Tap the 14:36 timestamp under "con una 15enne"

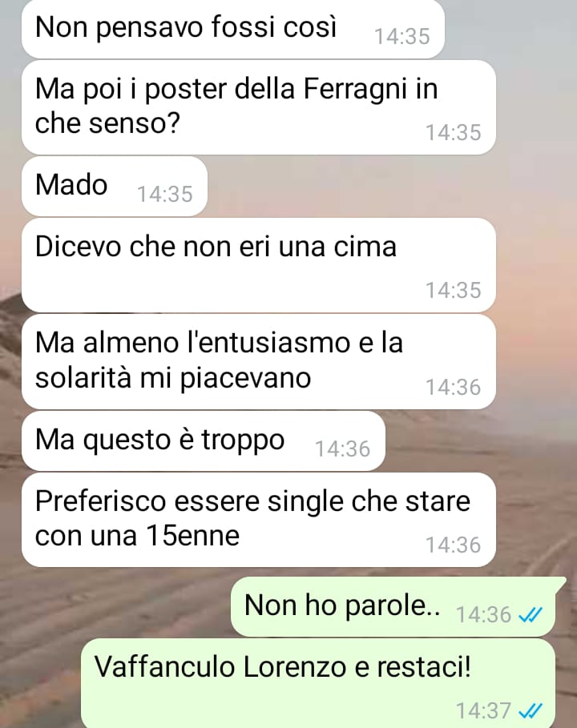pyautogui.click(x=454, y=545)
